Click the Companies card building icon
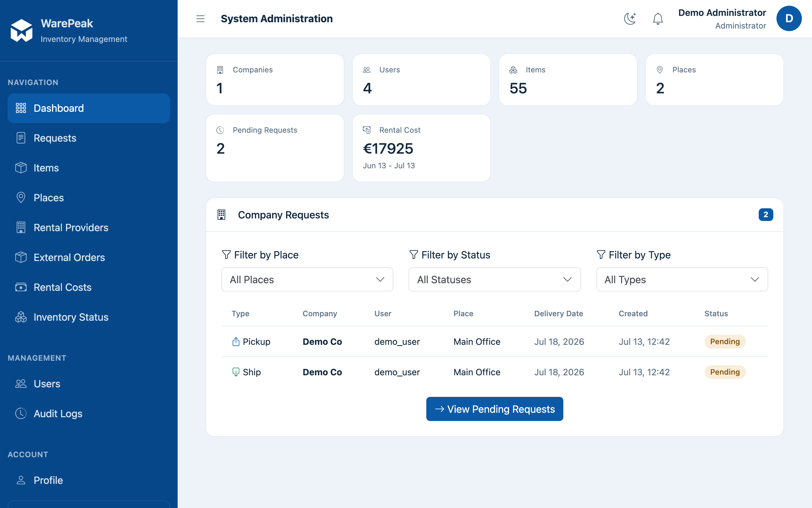Image resolution: width=812 pixels, height=508 pixels. pos(220,70)
